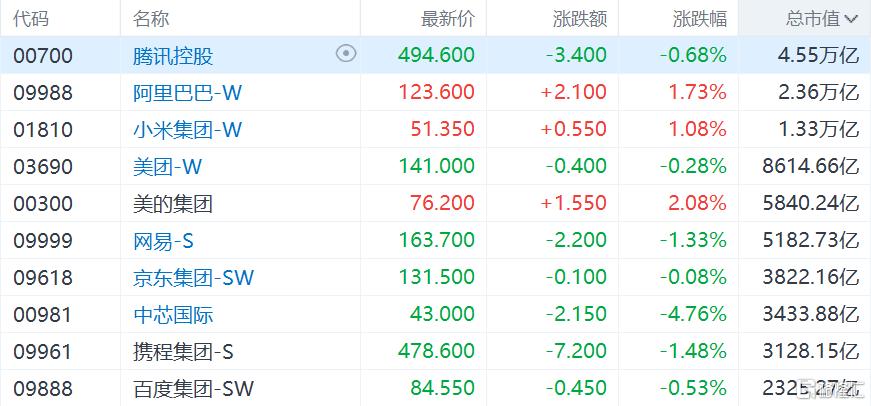Click stock code 09618
This screenshot has height=406, width=871.
43,278
